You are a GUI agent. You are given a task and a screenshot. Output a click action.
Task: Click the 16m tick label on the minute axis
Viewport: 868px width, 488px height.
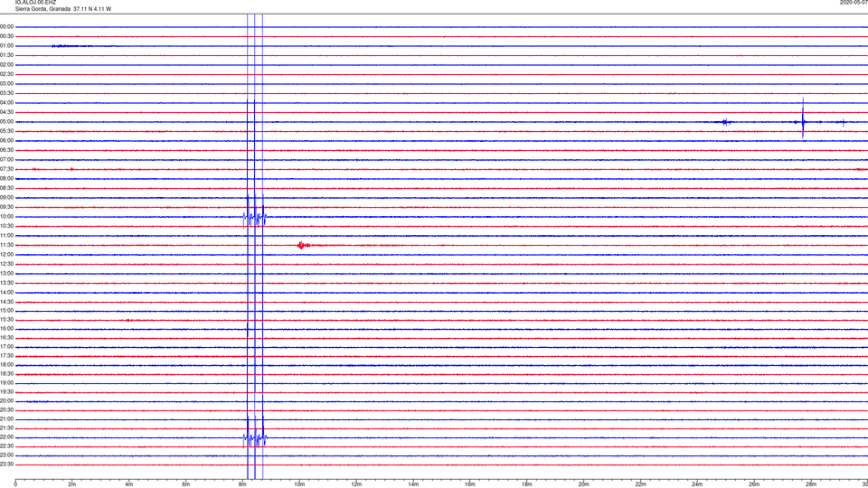point(470,484)
